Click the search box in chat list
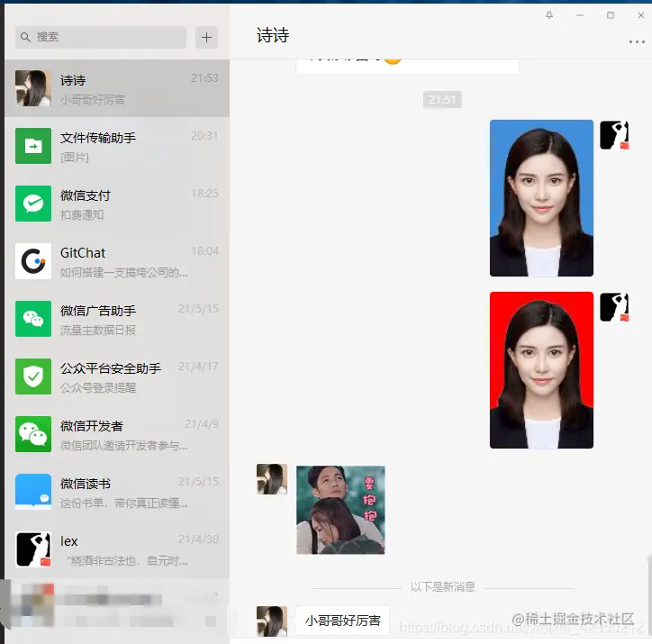Viewport: 652px width, 644px height. (101, 37)
